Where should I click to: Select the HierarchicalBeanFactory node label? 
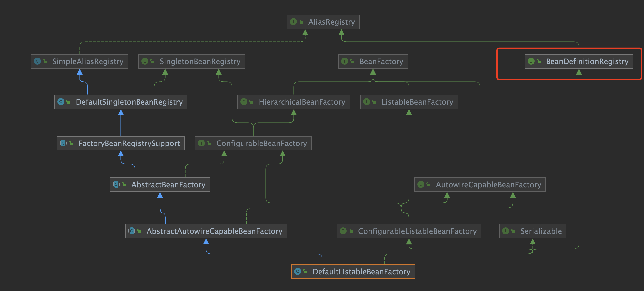pyautogui.click(x=302, y=102)
